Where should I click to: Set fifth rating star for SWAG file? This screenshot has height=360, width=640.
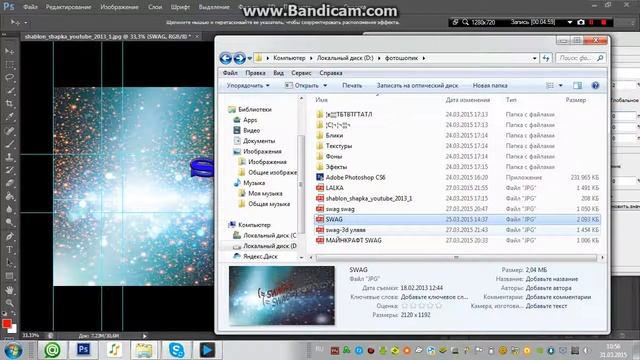coord(439,306)
